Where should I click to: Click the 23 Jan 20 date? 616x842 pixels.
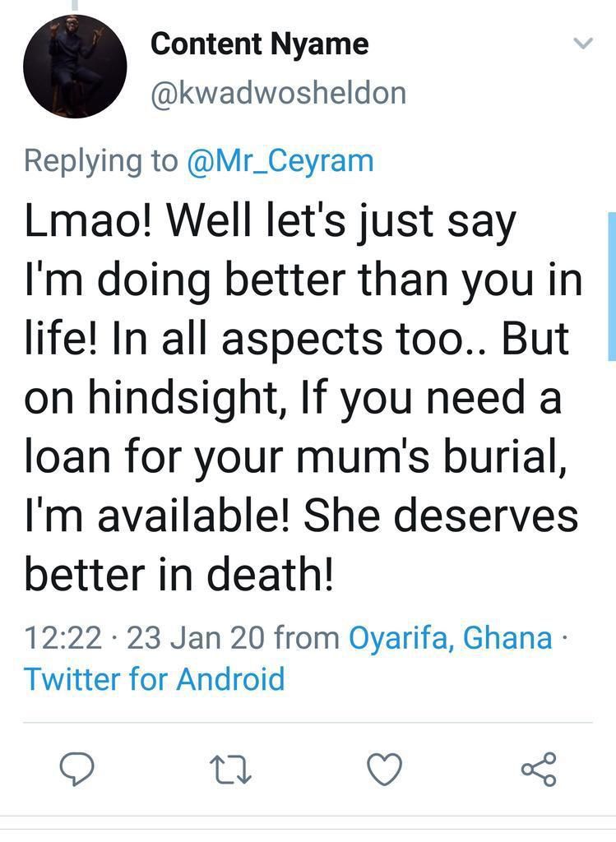196,637
